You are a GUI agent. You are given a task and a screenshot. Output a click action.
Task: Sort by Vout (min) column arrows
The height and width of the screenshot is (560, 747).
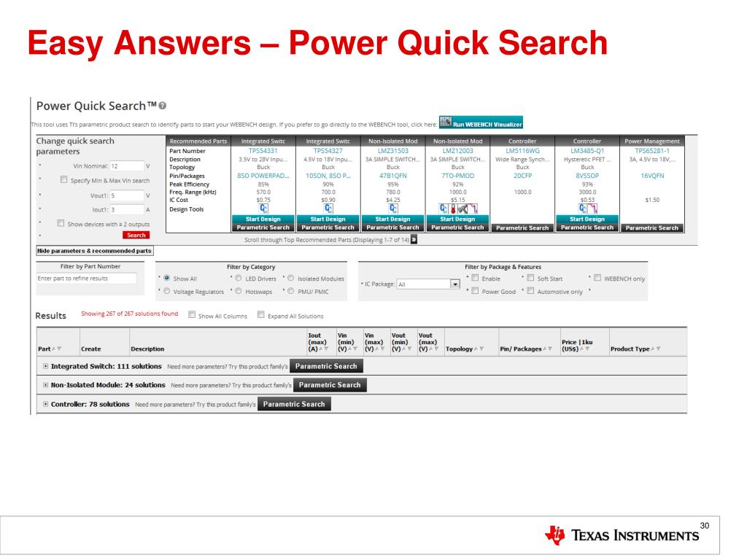click(x=407, y=349)
